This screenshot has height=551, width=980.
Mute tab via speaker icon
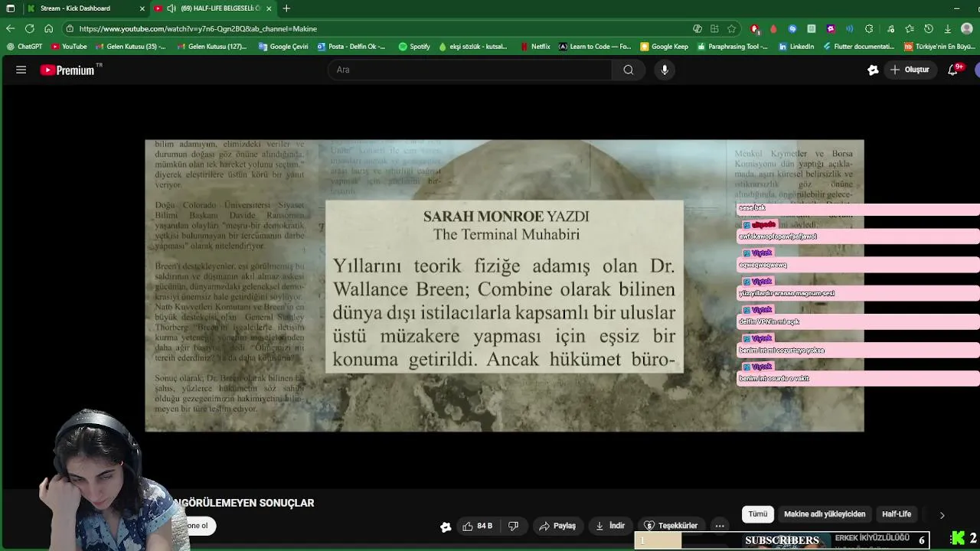[171, 8]
